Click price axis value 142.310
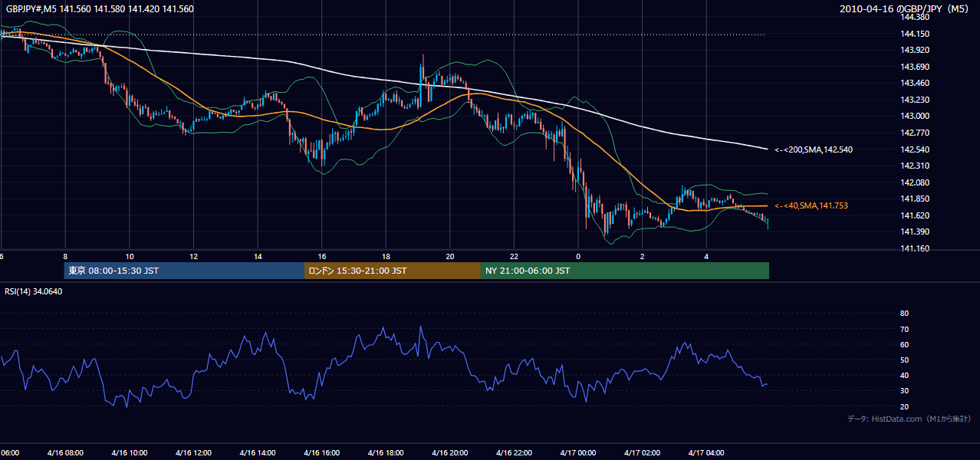Image resolution: width=980 pixels, height=460 pixels. 915,166
